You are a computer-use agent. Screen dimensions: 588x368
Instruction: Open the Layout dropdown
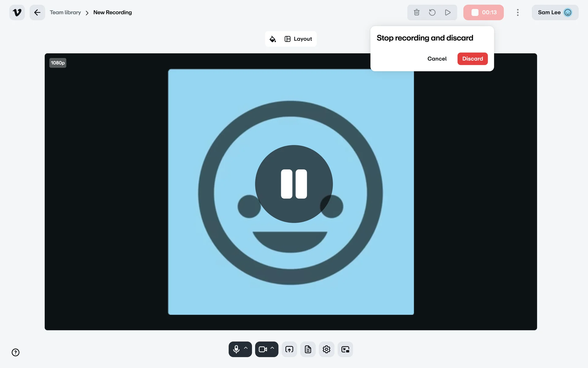pyautogui.click(x=298, y=39)
